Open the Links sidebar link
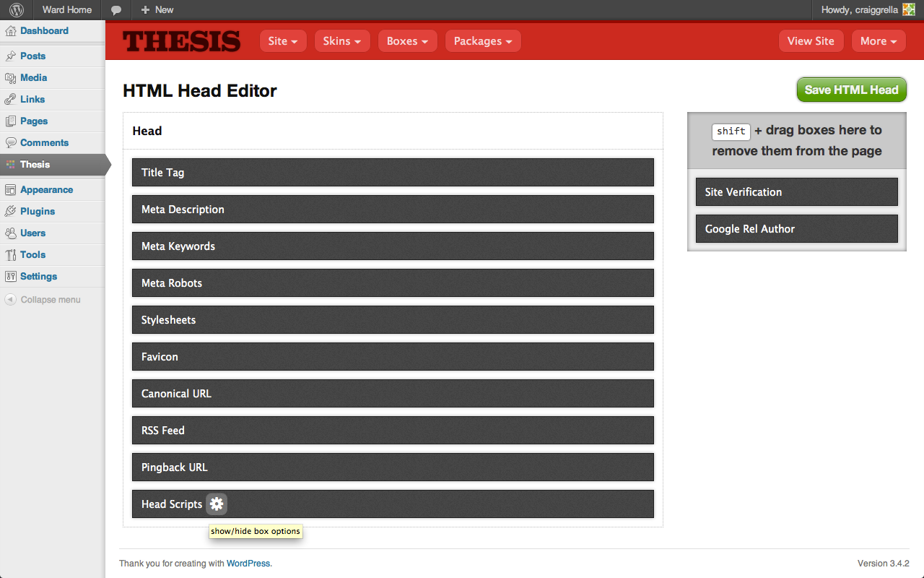Screen dimensions: 924x578 point(32,100)
